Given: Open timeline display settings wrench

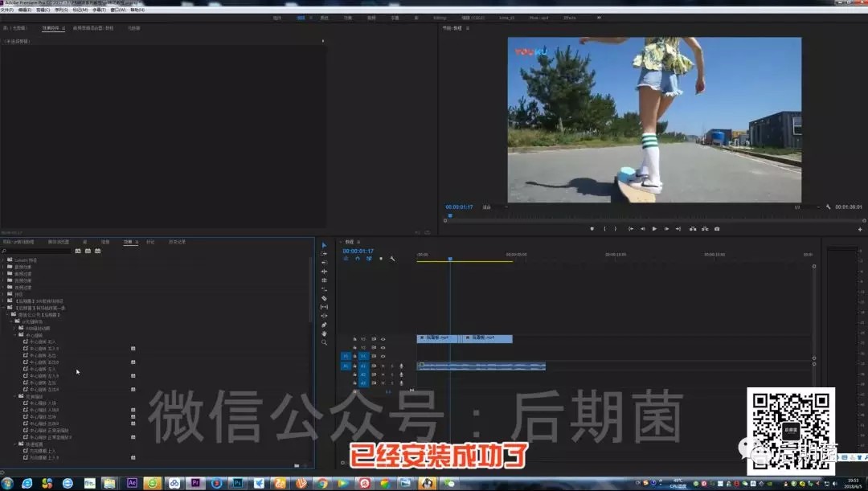Looking at the screenshot, I should point(392,259).
